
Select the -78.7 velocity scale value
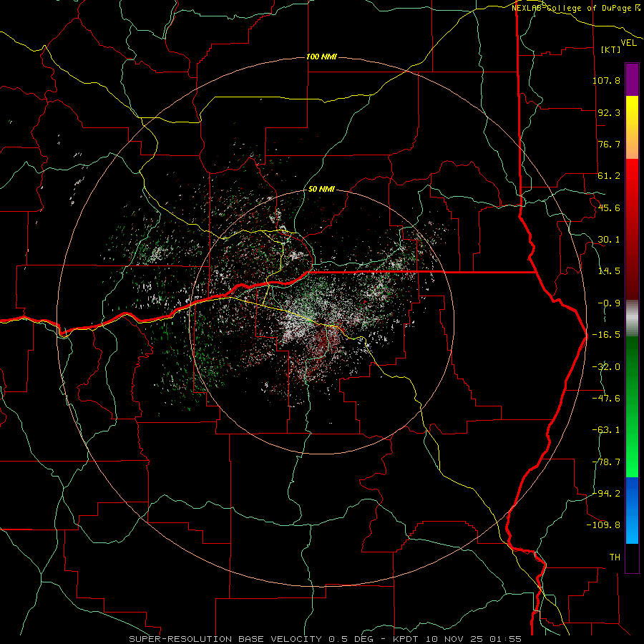[606, 462]
